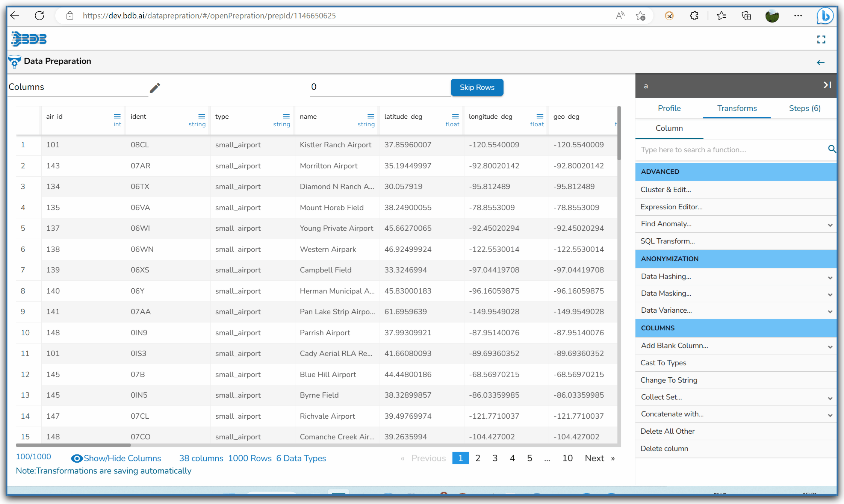Expand the Concatenate with dropdown

pyautogui.click(x=830, y=415)
